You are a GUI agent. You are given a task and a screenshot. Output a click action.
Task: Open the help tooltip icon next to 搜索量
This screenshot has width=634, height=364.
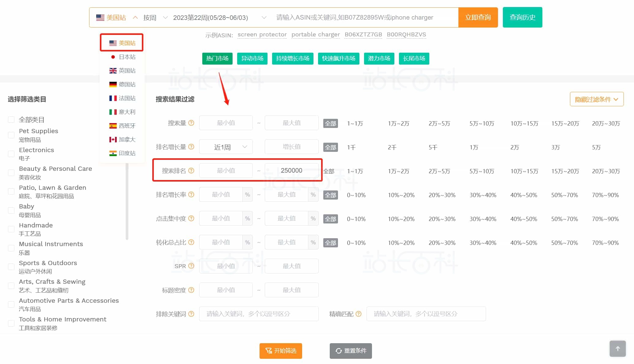point(191,123)
